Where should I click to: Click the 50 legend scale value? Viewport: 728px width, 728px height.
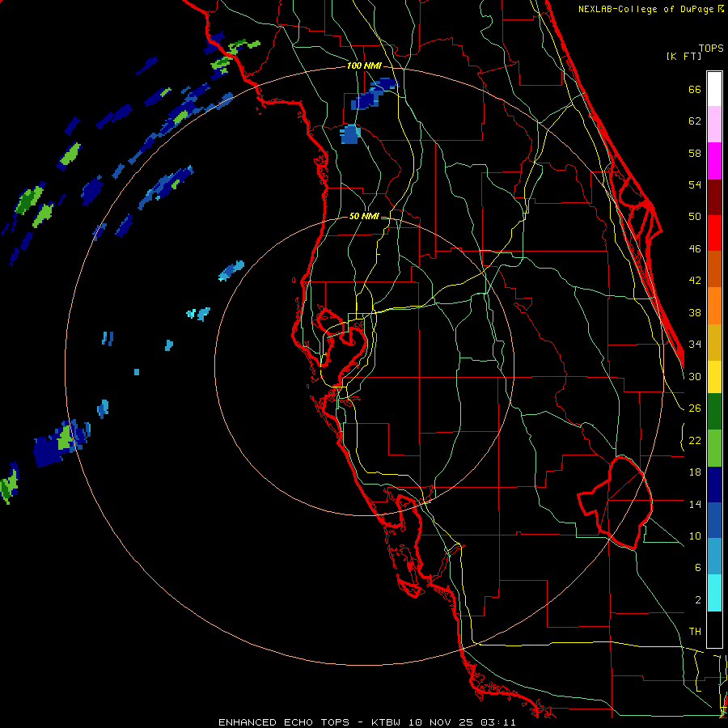695,217
